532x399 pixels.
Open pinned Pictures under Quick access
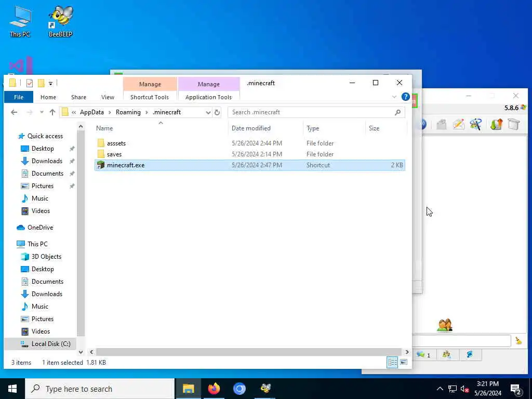[43, 186]
